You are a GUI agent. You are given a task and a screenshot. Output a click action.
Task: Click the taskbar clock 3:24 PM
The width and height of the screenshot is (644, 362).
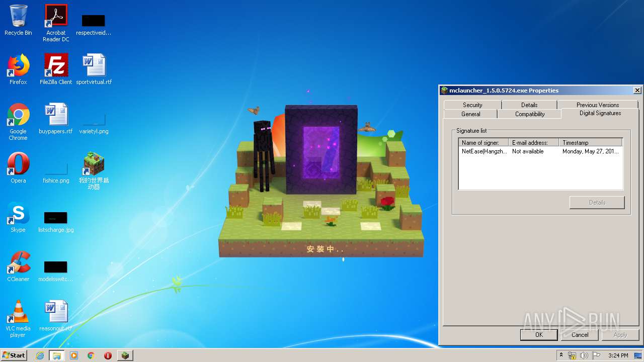click(618, 355)
